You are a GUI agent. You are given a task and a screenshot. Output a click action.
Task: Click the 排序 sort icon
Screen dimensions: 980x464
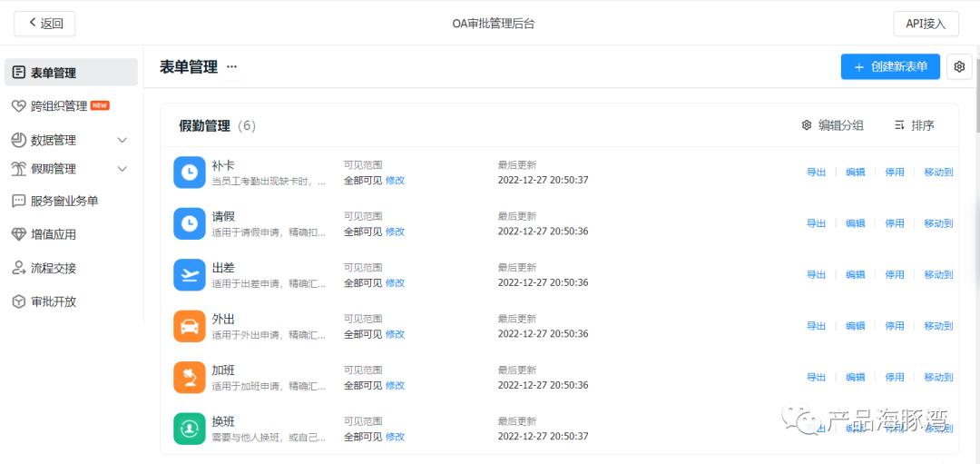900,125
